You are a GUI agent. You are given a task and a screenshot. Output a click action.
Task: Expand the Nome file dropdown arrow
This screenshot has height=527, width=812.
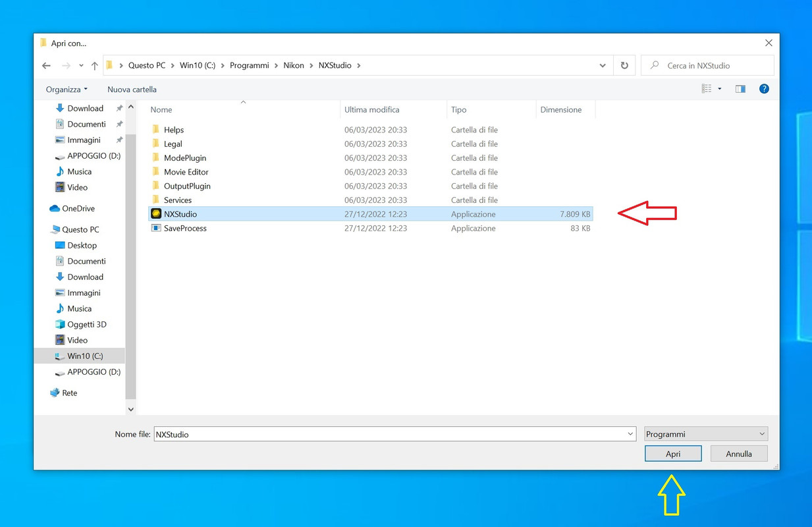click(x=631, y=434)
